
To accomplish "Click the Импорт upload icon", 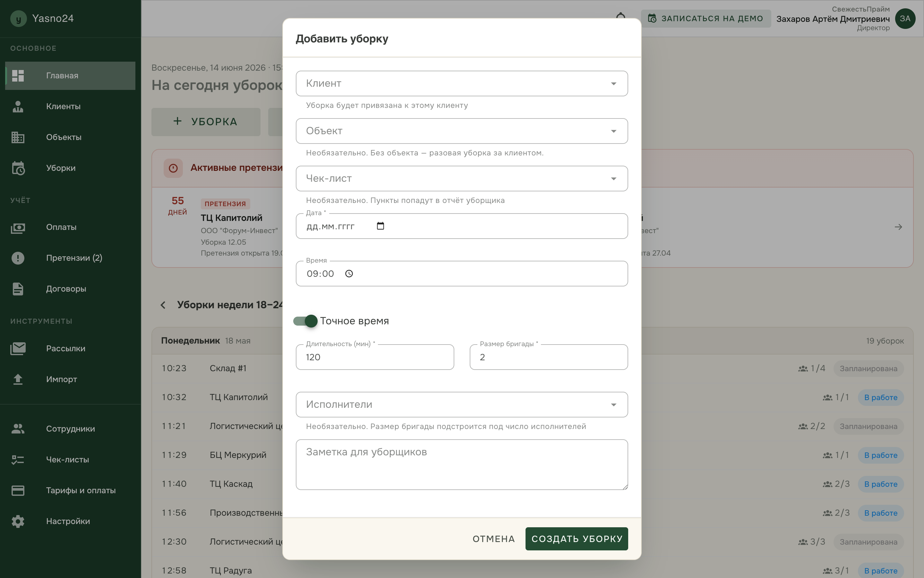I will [18, 379].
